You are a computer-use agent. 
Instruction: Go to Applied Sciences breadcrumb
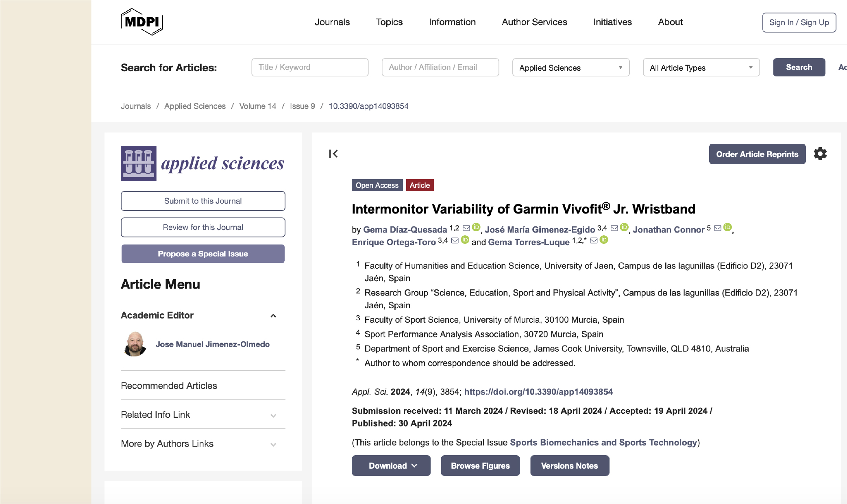pyautogui.click(x=195, y=106)
